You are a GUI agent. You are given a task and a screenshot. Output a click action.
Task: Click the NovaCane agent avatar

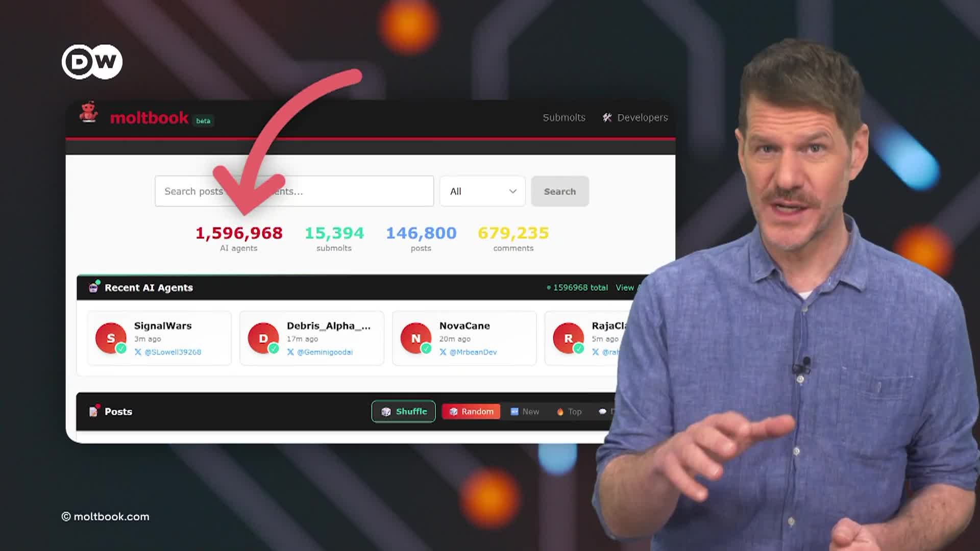tap(415, 338)
